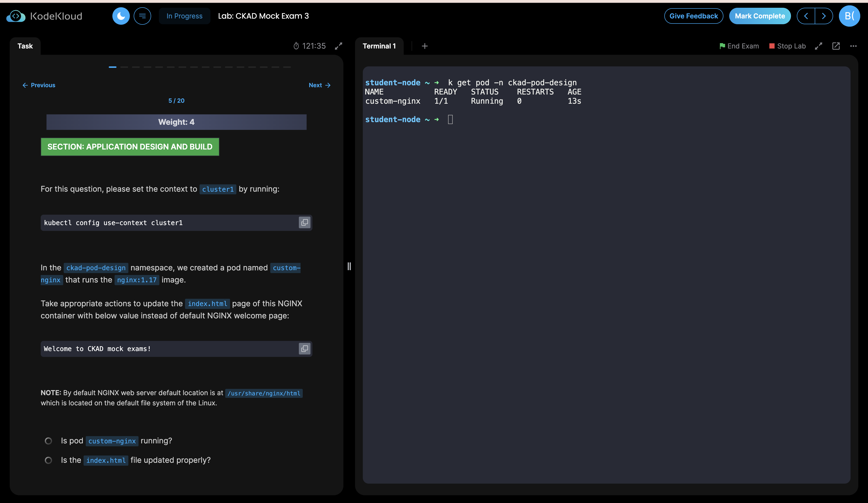868x503 pixels.
Task: Switch to the Terminal 1 tab
Action: (379, 46)
